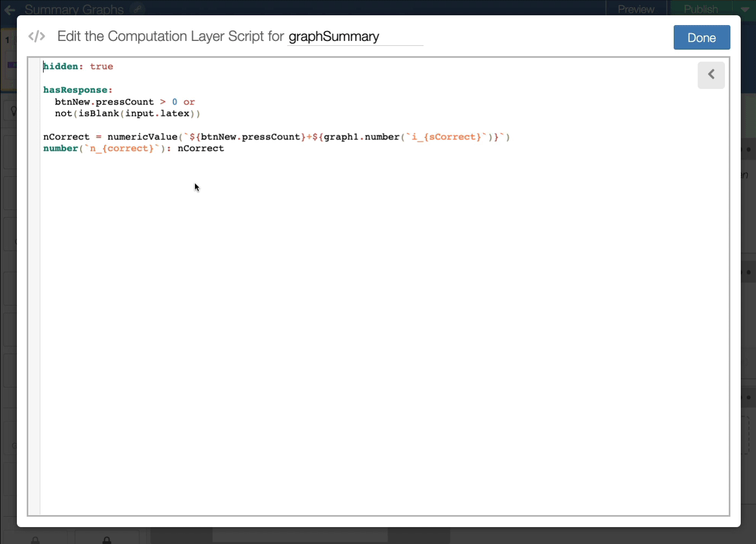Click the Done button
This screenshot has width=756, height=544.
coord(702,37)
